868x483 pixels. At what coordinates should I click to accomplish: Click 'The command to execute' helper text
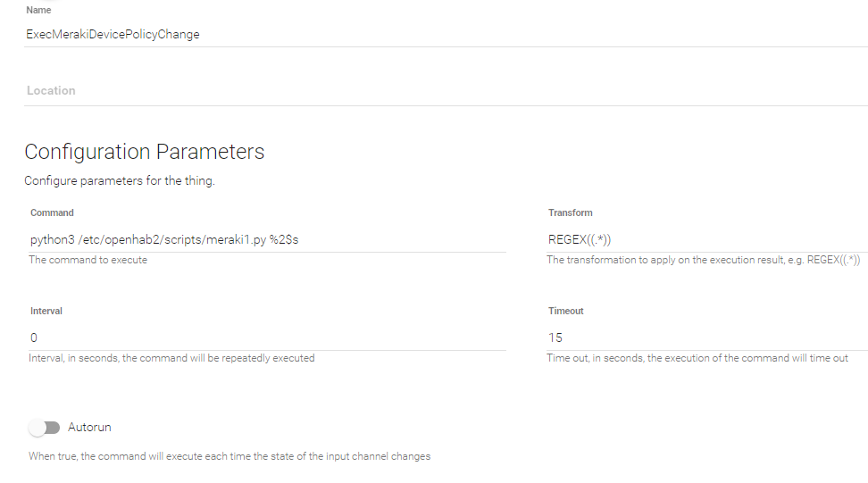(87, 260)
